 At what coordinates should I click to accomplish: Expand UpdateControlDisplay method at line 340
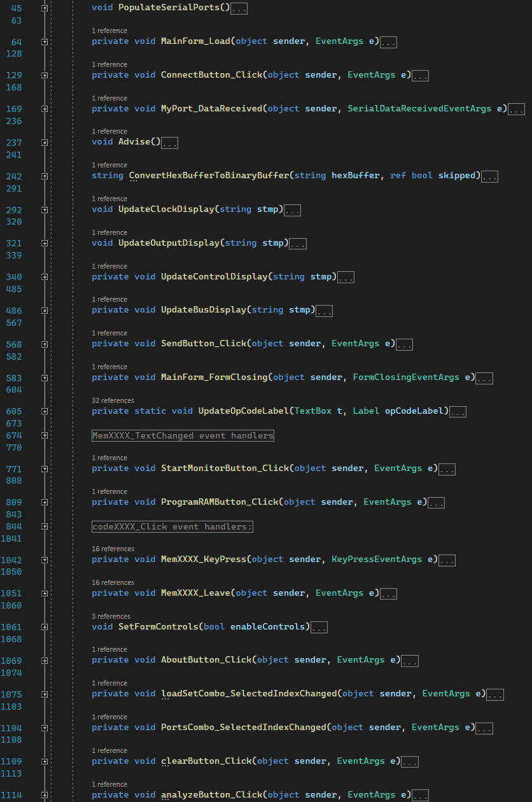click(x=45, y=278)
